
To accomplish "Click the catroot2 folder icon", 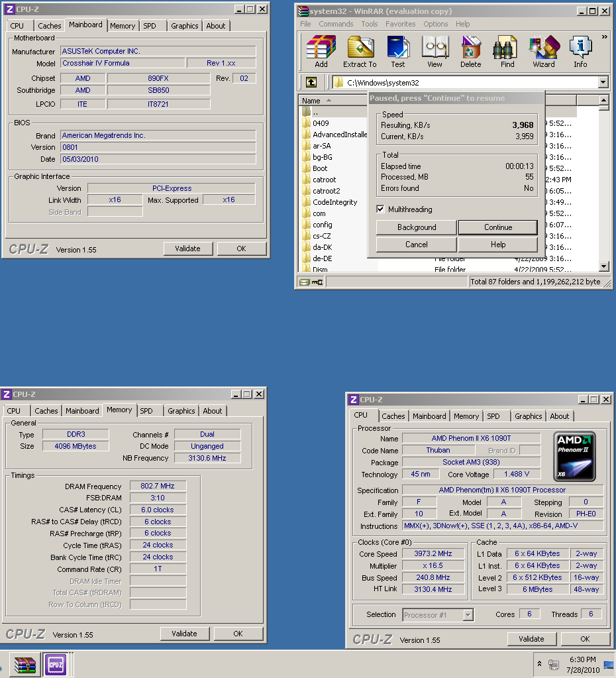I will tap(307, 191).
